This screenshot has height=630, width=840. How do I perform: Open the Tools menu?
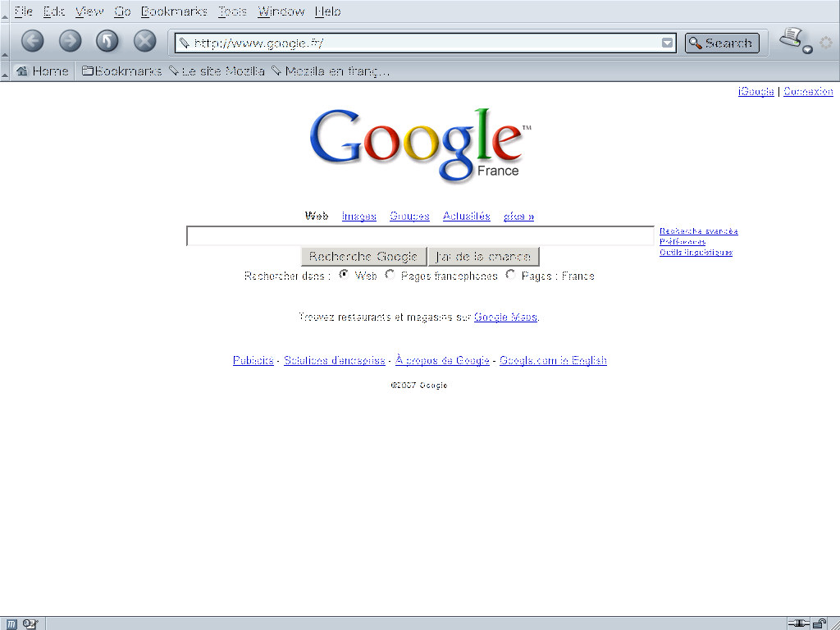coord(232,11)
